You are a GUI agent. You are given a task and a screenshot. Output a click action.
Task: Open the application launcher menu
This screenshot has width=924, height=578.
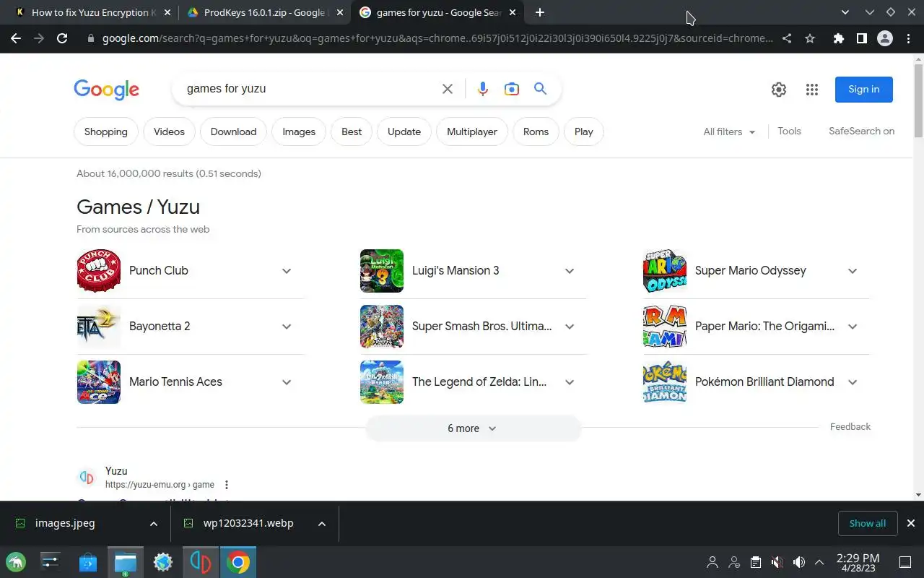point(16,562)
